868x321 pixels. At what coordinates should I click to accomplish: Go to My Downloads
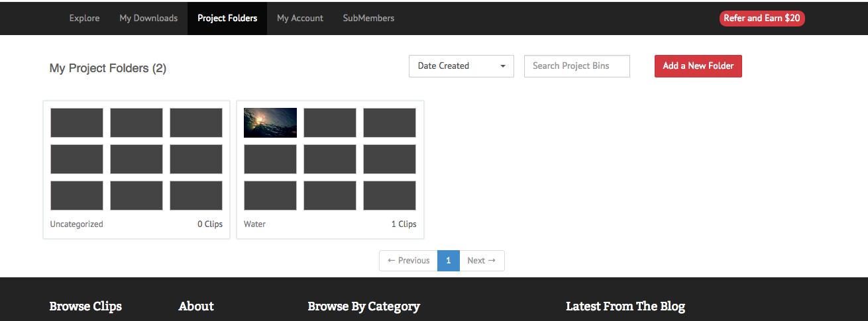pos(148,18)
